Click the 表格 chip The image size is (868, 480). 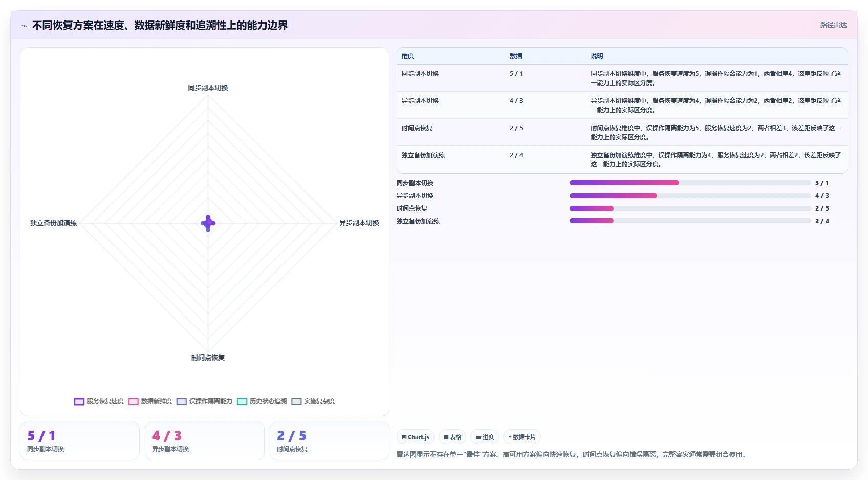tap(452, 437)
